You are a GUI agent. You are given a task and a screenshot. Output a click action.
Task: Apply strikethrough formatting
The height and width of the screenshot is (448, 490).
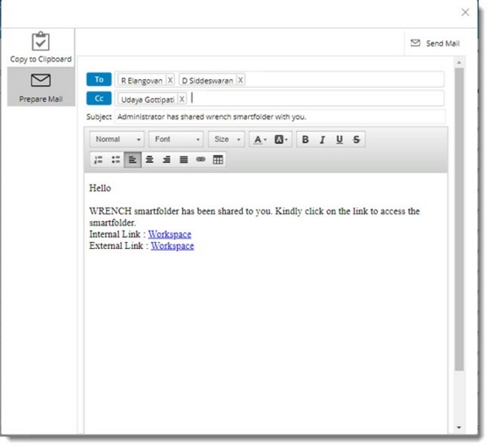click(x=357, y=140)
